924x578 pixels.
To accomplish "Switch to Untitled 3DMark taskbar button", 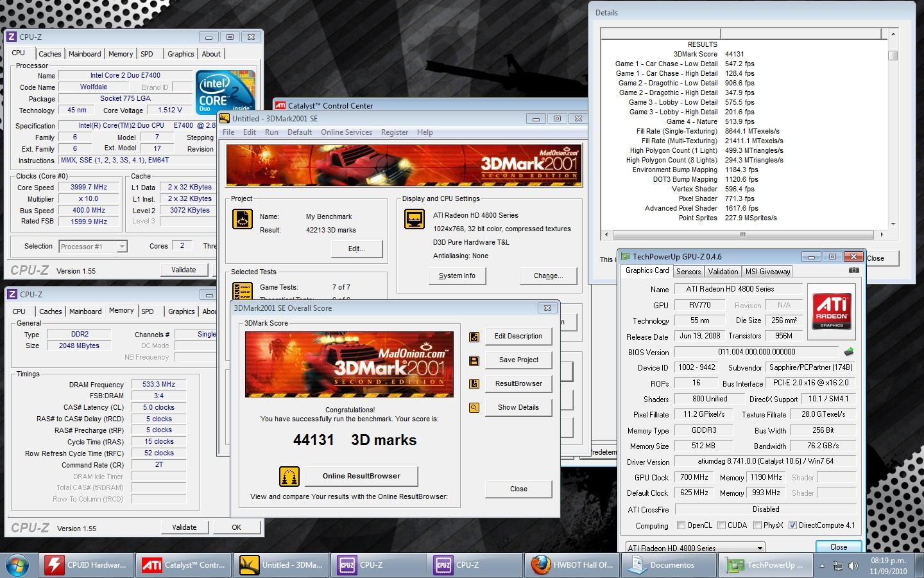I will coord(281,565).
